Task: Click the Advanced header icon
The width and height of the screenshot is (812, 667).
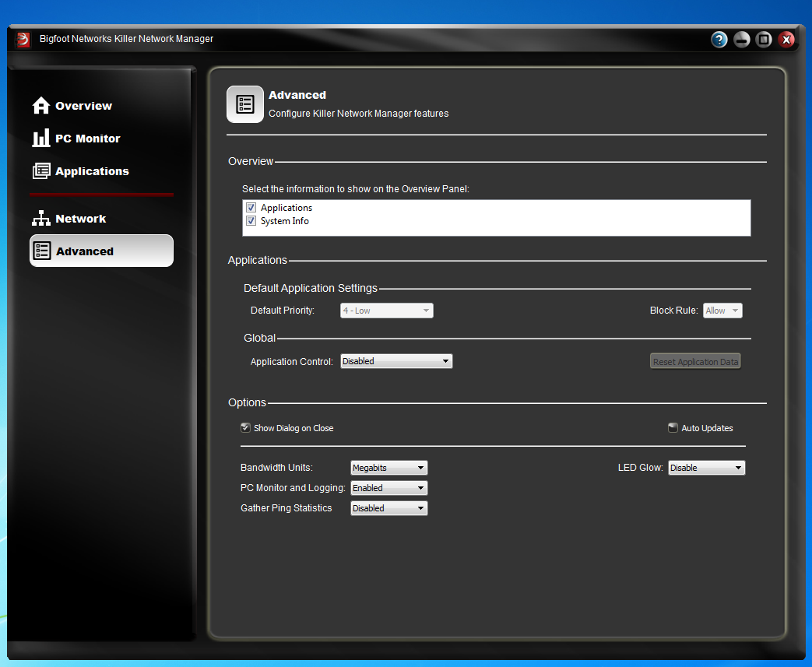Action: click(x=245, y=104)
